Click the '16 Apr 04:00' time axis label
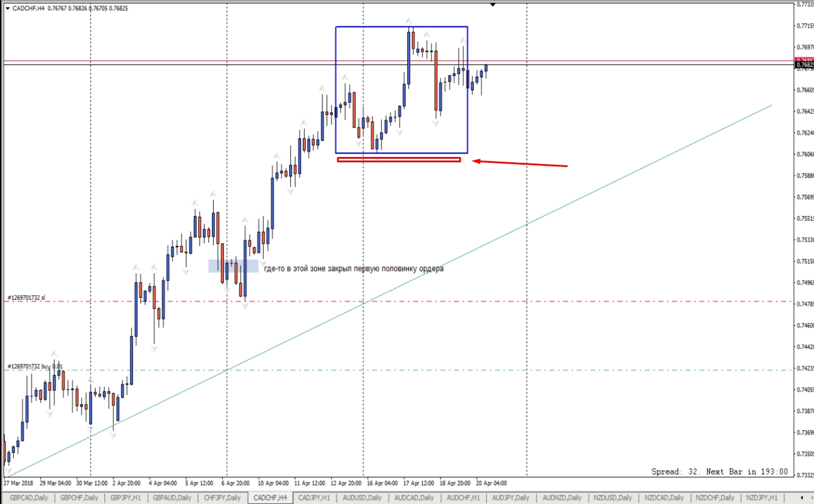Viewport: 814px width, 504px height. click(382, 483)
